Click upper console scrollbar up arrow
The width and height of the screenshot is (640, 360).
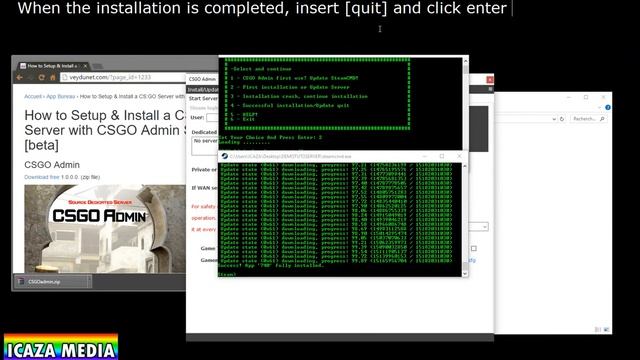click(x=465, y=61)
